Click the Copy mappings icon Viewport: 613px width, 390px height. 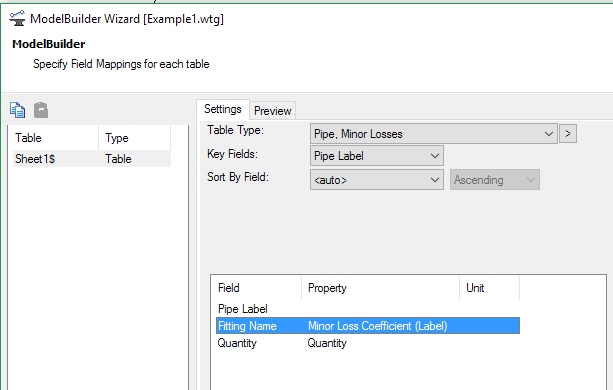[18, 110]
